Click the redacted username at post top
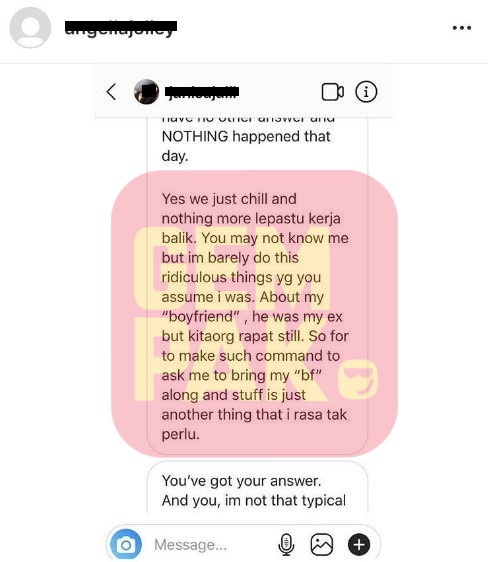 [x=121, y=28]
